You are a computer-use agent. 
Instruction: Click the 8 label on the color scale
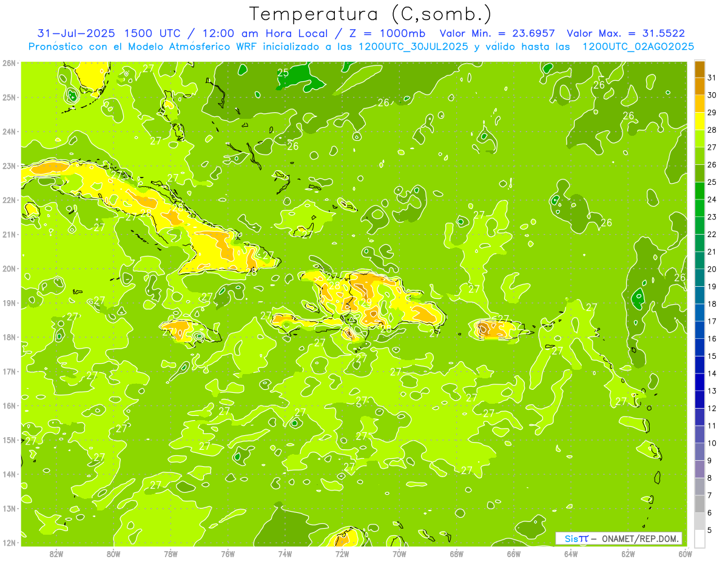click(709, 478)
